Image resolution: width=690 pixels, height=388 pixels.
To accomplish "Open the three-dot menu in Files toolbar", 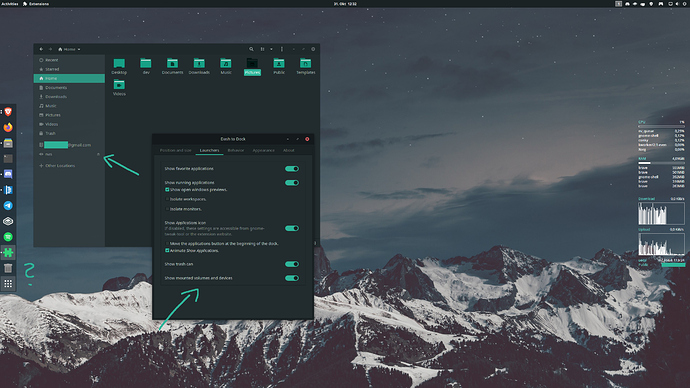I will tap(282, 49).
